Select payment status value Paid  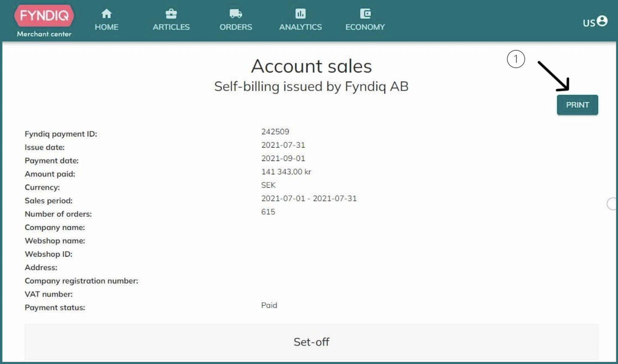pos(269,305)
